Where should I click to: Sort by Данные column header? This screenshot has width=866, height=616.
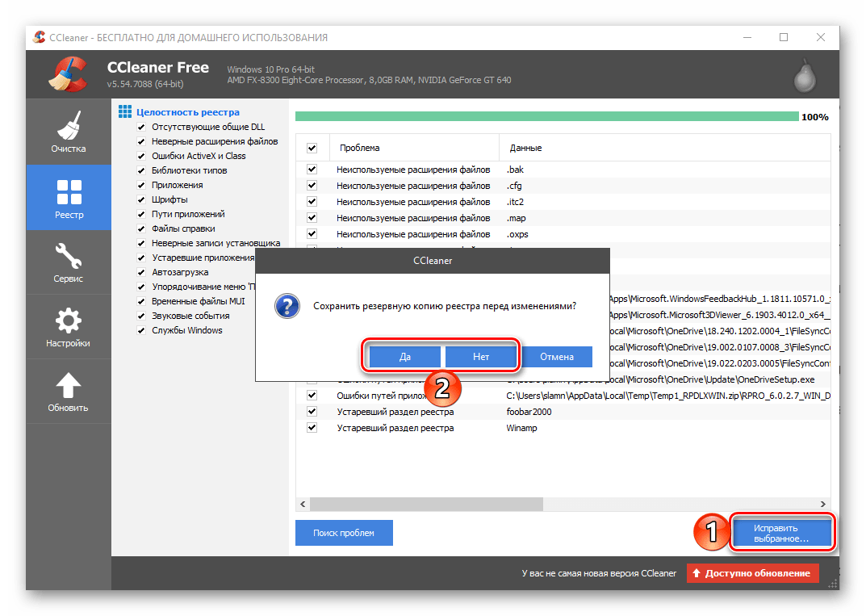665,148
